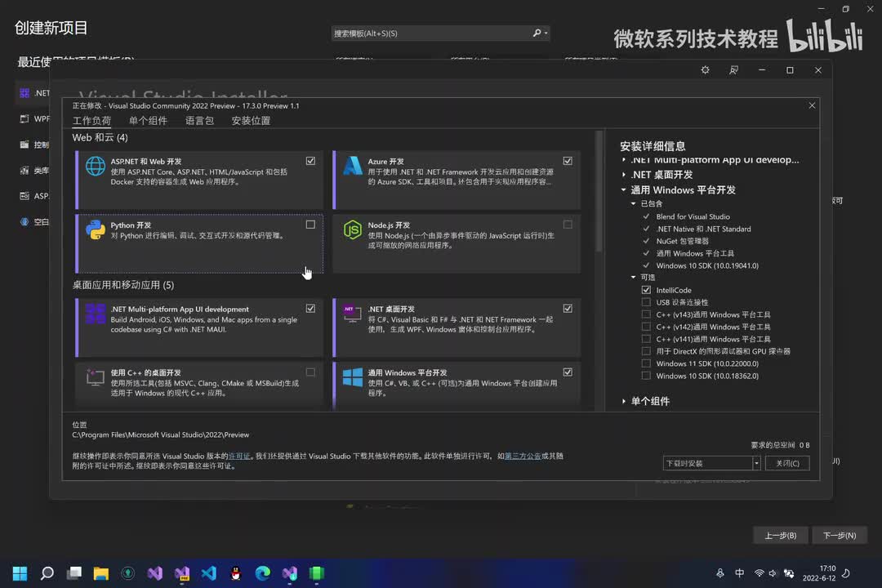Click the Universal Windows Platform logo icon
The image size is (882, 588).
(353, 377)
